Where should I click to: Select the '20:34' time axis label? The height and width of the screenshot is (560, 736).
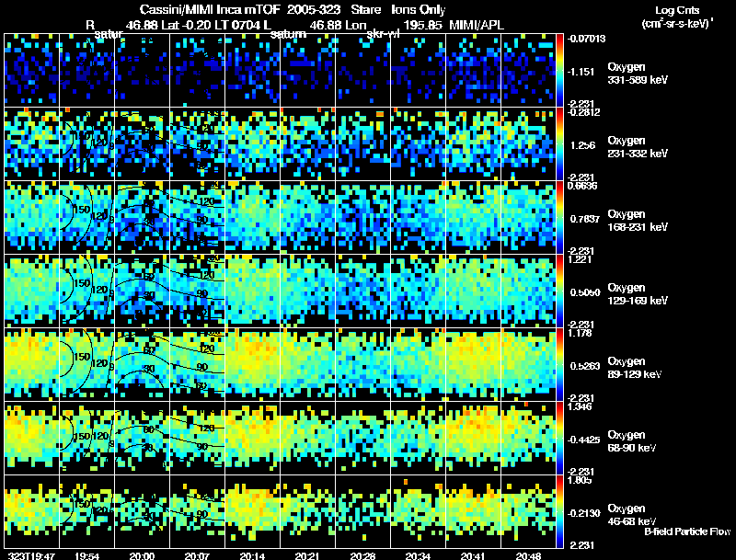pyautogui.click(x=418, y=555)
